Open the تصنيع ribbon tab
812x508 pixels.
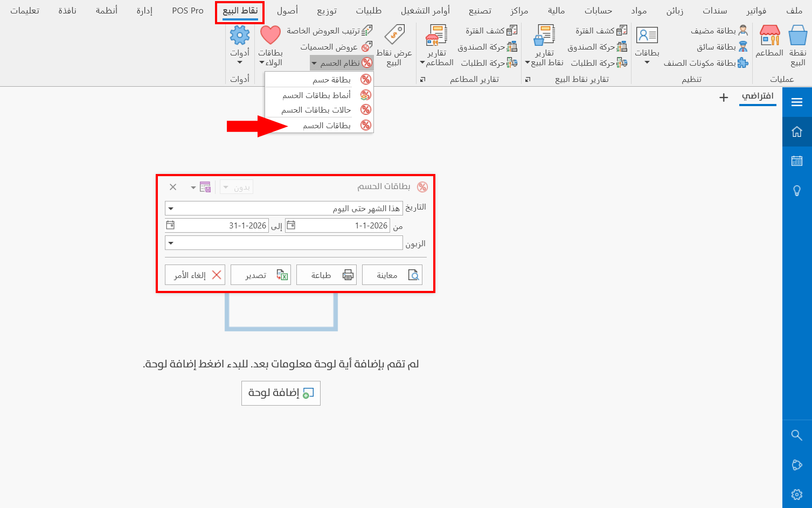click(480, 11)
